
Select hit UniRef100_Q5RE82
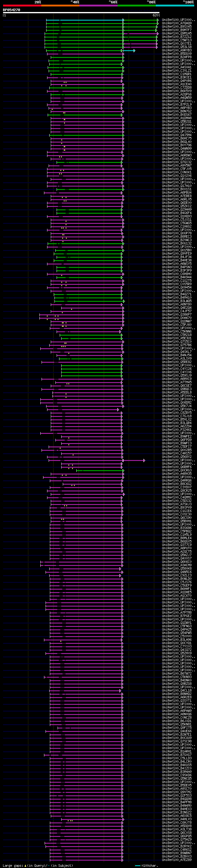177,362
